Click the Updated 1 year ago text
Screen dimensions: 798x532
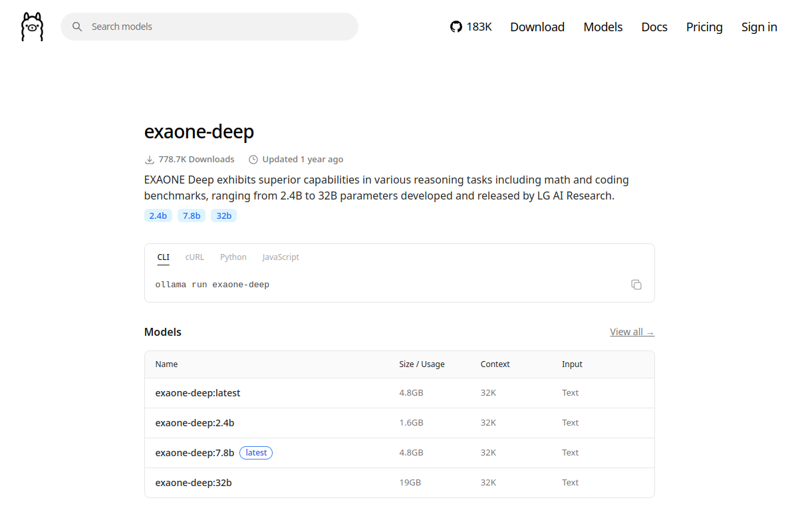(x=303, y=160)
